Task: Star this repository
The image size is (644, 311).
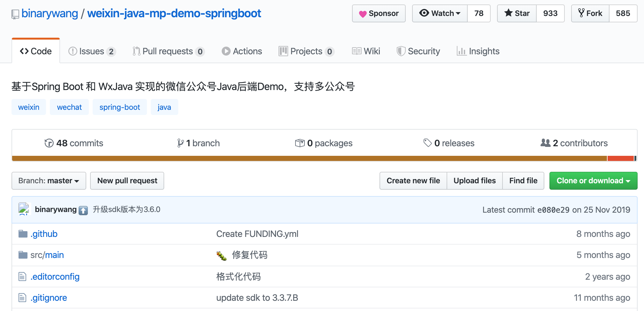Action: tap(517, 13)
